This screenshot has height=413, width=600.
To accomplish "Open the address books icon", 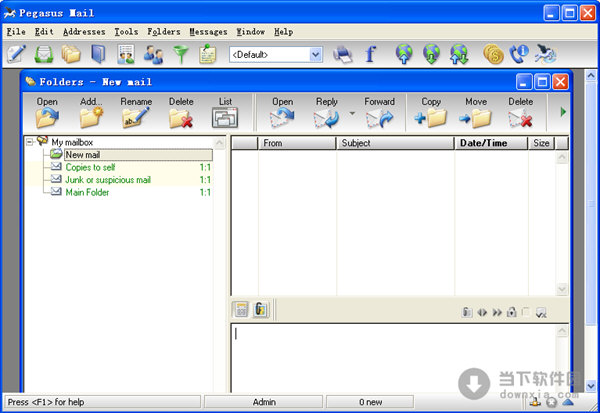I will tap(98, 54).
